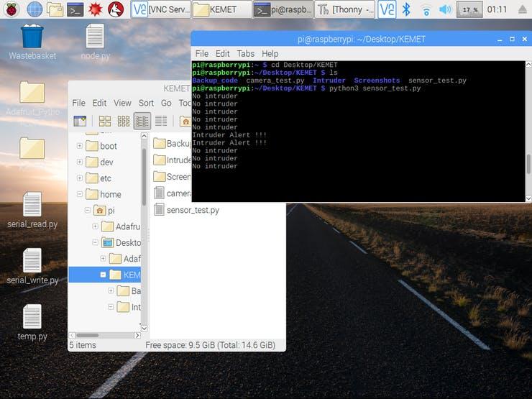
Task: Select the Wastebasket desktop icon
Action: (x=32, y=42)
